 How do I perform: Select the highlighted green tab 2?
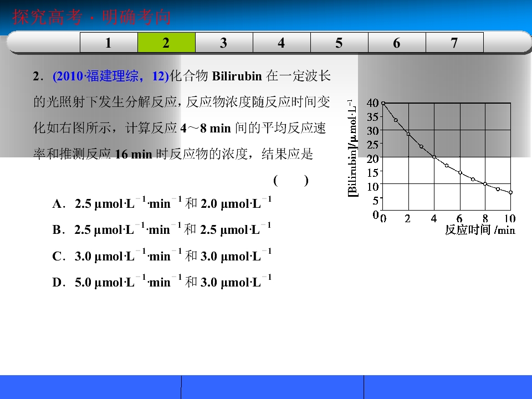click(167, 43)
